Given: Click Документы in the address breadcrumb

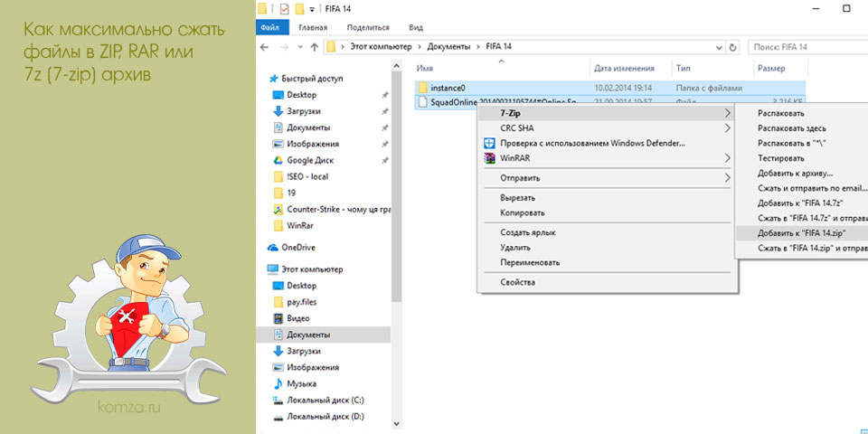Looking at the screenshot, I should pos(448,47).
